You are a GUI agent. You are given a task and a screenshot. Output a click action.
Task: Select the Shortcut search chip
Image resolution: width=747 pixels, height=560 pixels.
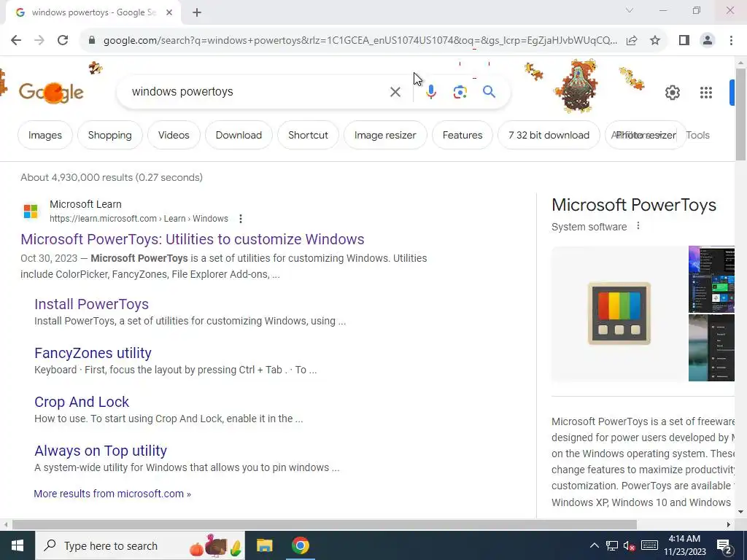coord(308,135)
